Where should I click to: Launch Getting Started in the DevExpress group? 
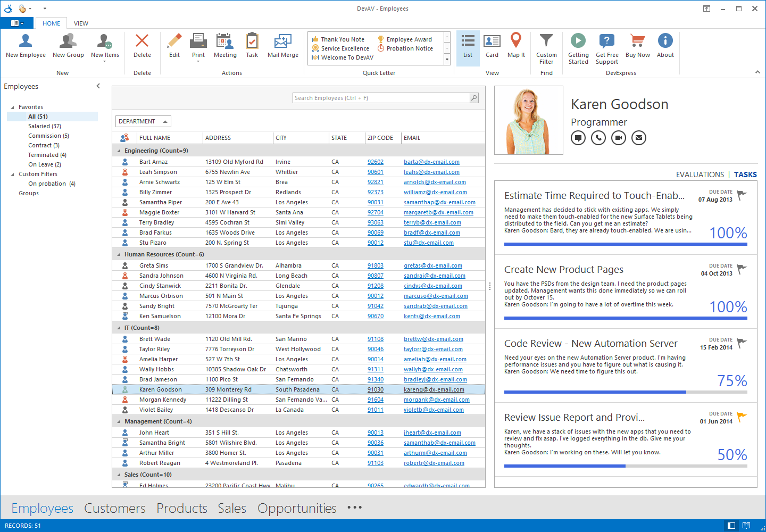578,48
